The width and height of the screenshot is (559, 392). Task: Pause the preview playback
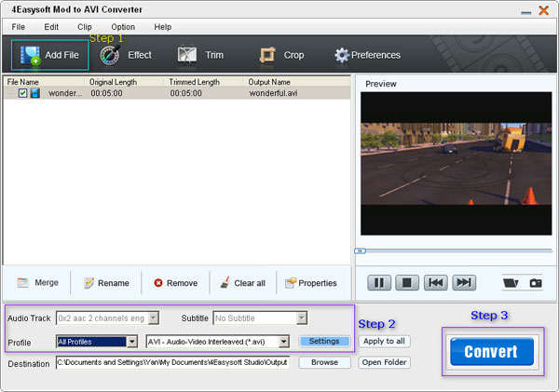(x=379, y=283)
